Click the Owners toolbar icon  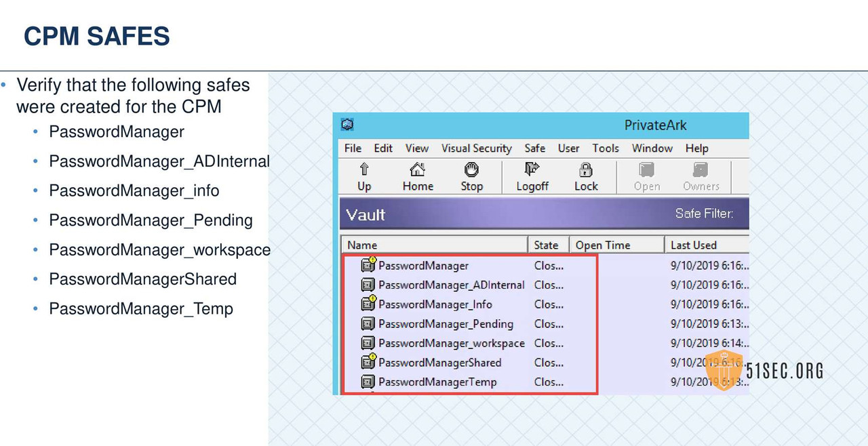[x=701, y=169]
